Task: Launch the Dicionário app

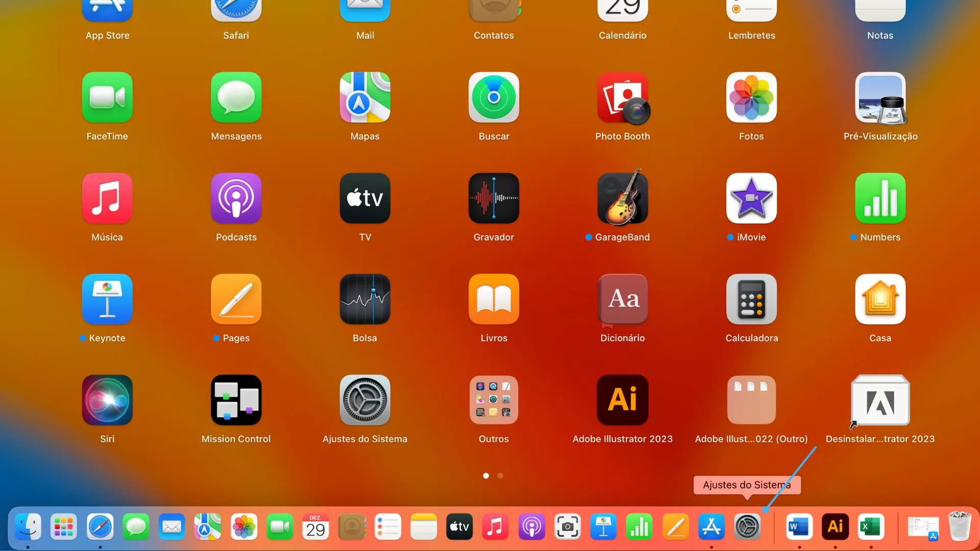Action: [622, 299]
